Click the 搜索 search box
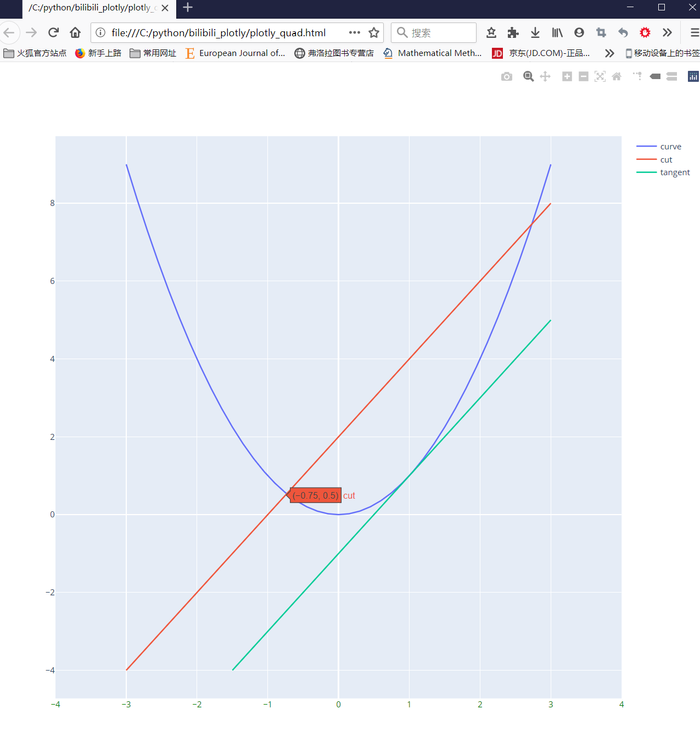 pyautogui.click(x=434, y=32)
